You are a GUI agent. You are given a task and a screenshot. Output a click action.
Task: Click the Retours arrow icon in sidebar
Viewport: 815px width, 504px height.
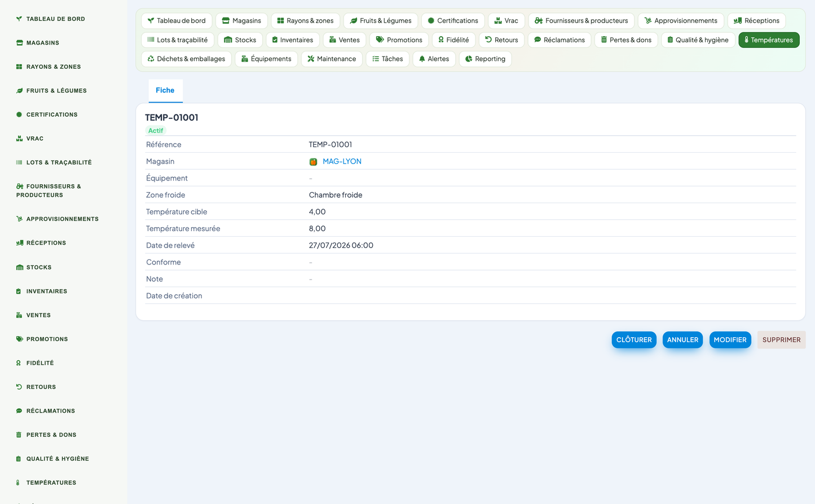click(19, 387)
